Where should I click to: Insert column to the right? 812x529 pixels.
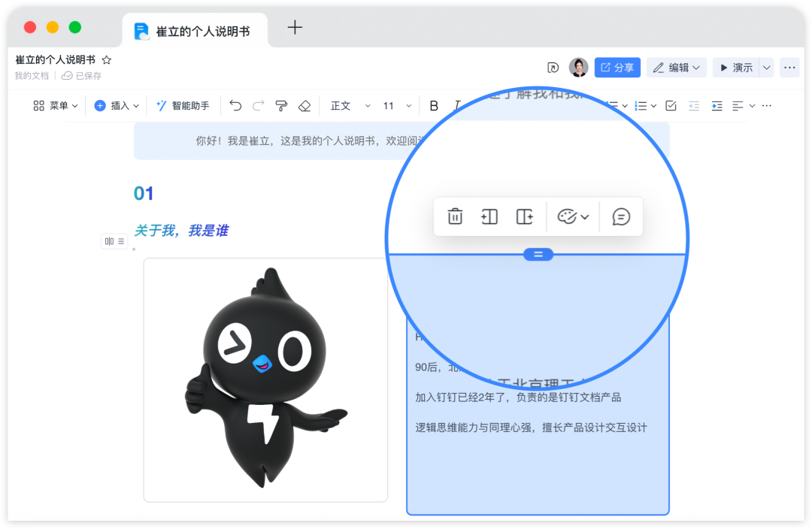coord(524,216)
